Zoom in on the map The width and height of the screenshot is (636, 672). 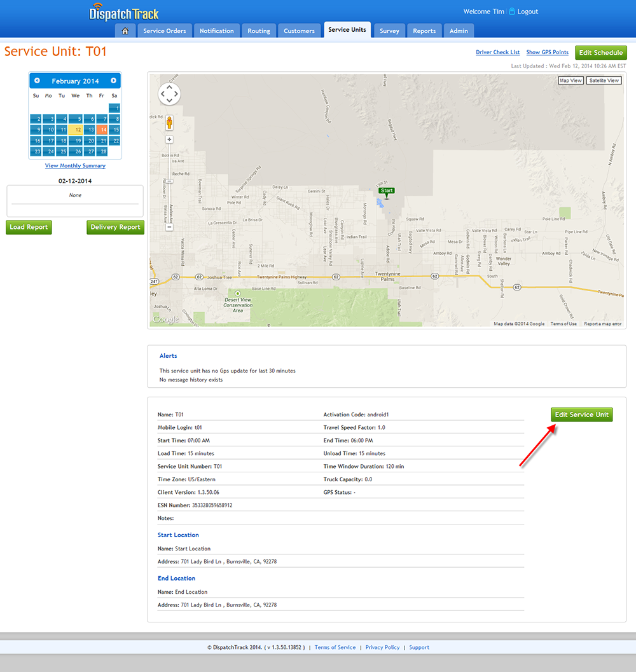[169, 139]
